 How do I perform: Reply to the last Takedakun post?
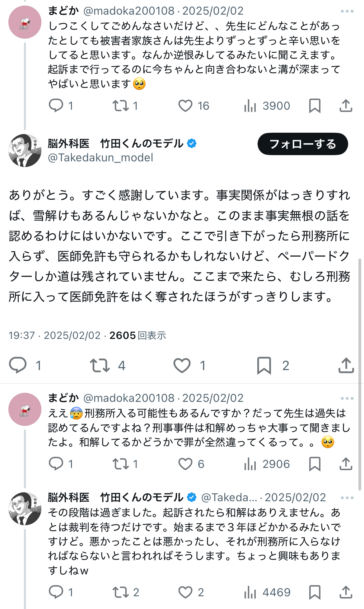point(56,592)
